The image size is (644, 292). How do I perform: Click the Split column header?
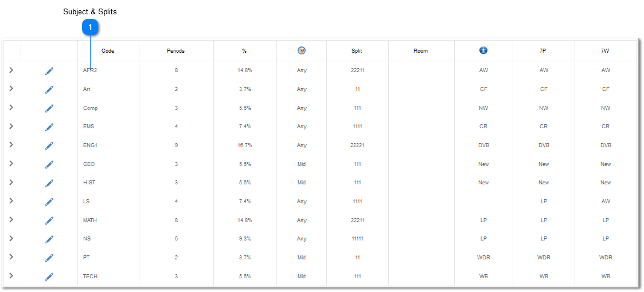(357, 51)
